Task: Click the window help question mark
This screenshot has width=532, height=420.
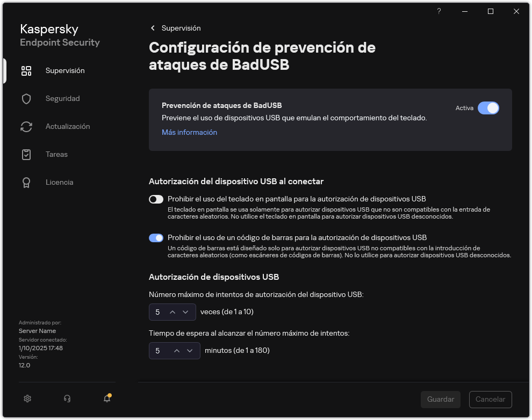Action: point(438,11)
